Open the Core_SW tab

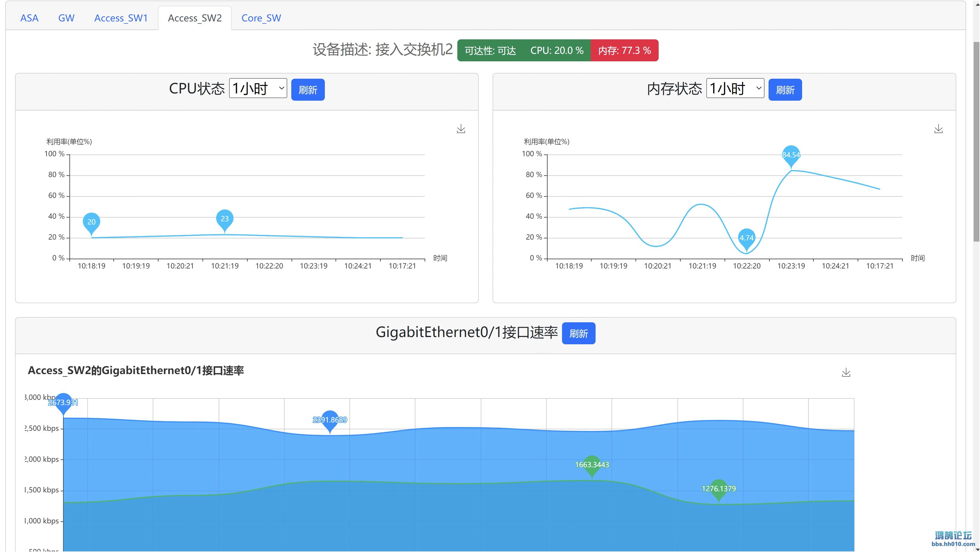(261, 18)
